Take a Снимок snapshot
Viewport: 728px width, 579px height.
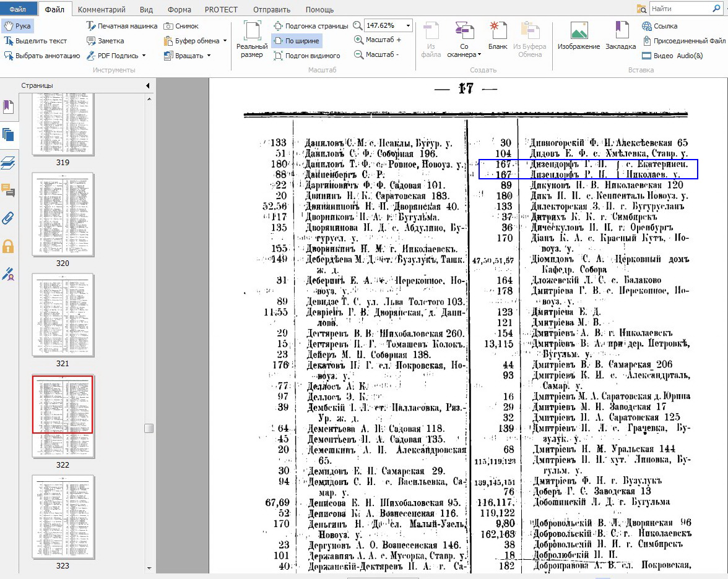(x=181, y=26)
